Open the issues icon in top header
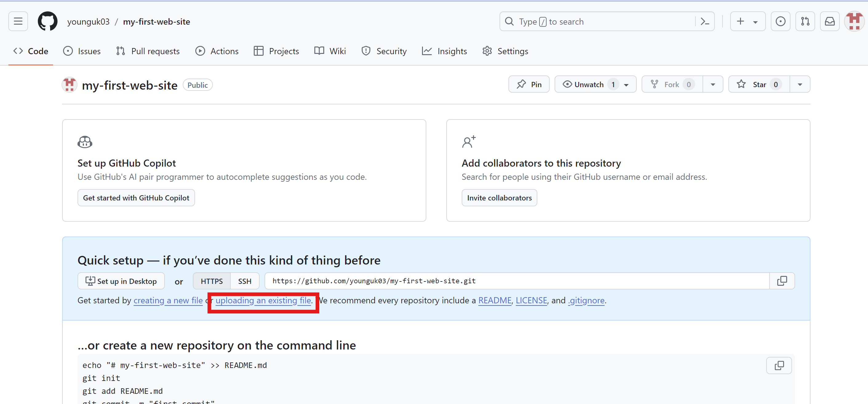 tap(780, 22)
